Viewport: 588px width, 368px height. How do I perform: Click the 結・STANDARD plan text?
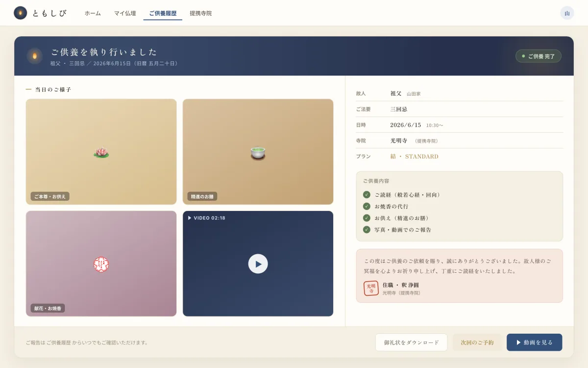click(415, 156)
